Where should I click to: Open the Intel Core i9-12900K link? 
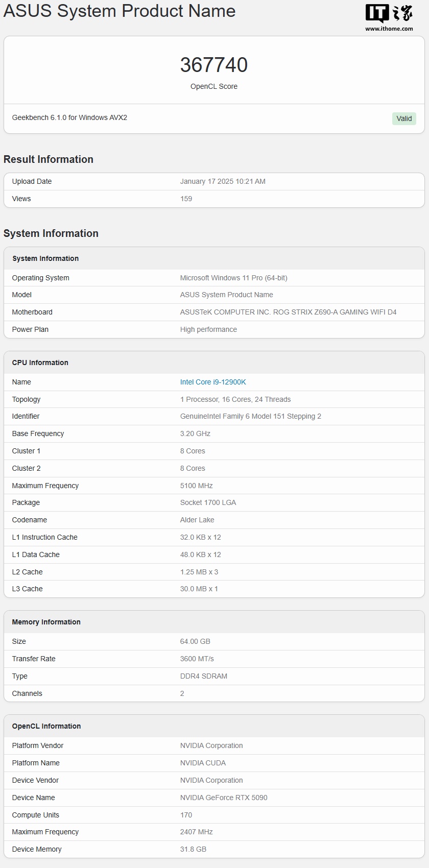click(x=213, y=382)
